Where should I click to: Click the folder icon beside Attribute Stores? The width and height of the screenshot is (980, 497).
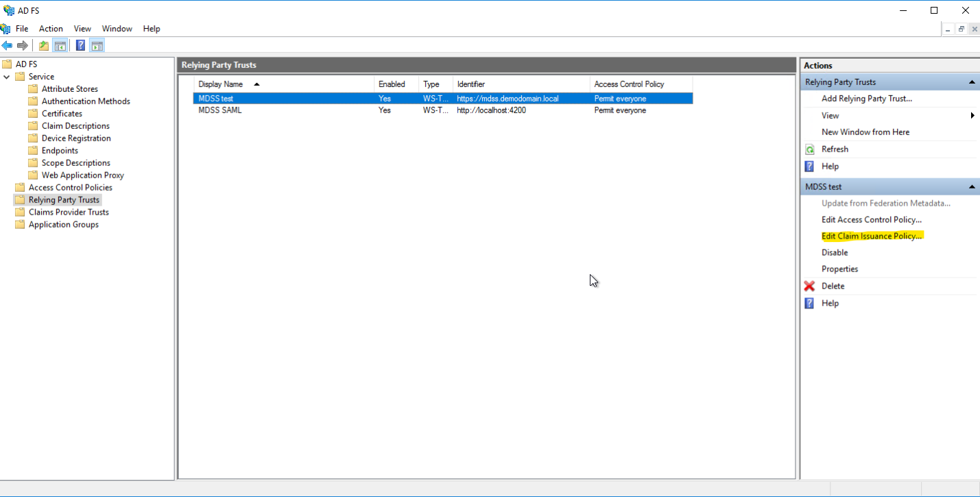[x=33, y=89]
